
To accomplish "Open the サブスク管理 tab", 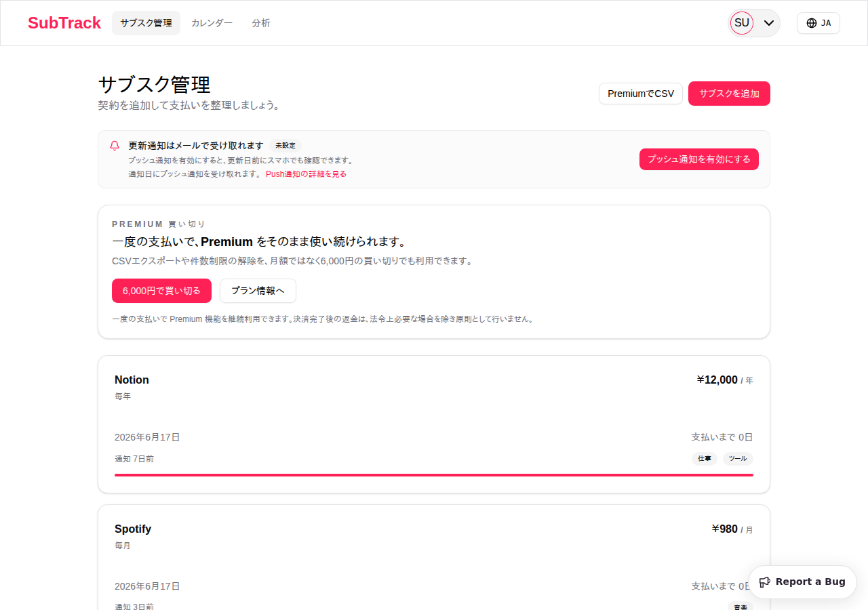I will click(x=146, y=23).
